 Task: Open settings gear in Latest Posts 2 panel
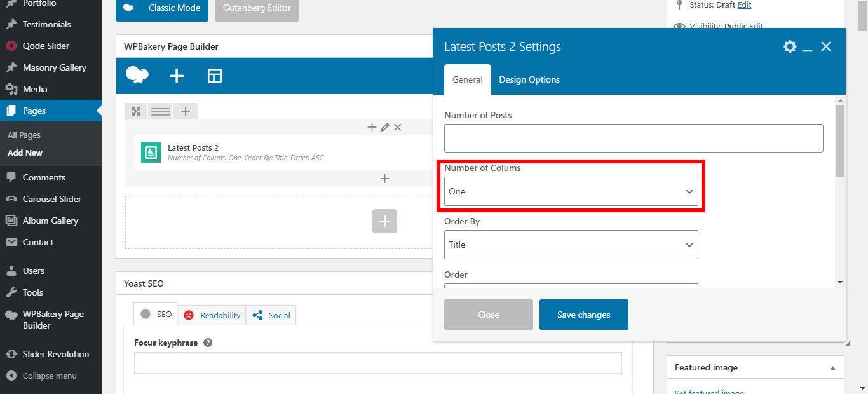[790, 46]
